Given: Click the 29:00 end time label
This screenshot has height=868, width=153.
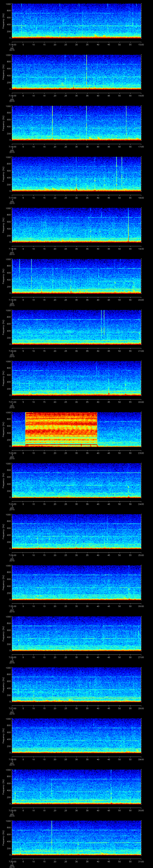Looking at the screenshot, I should coord(141,759).
